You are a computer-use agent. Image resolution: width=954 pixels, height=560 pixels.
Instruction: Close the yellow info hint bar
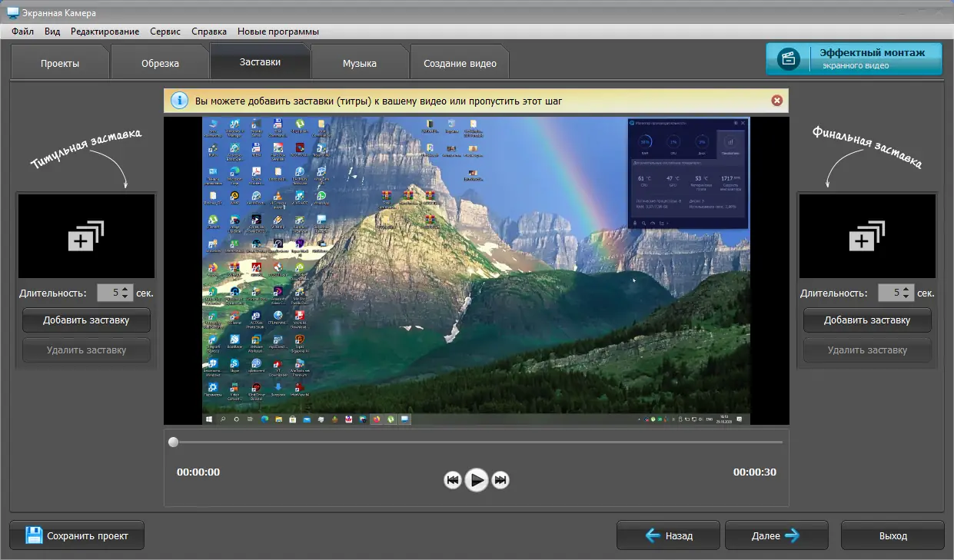776,101
